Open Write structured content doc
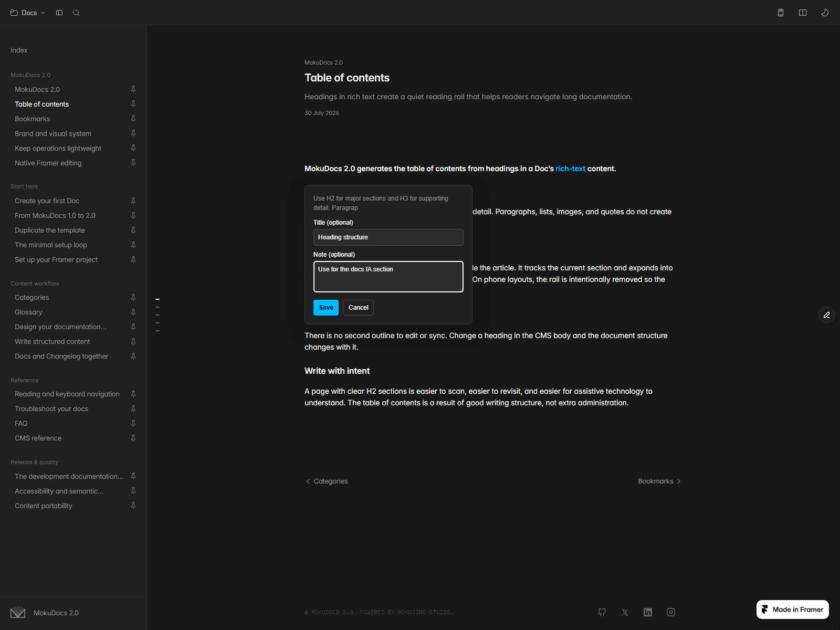Viewport: 840px width, 630px height. 52,341
